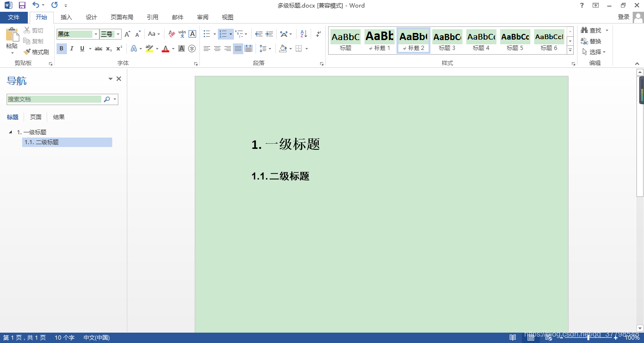Switch to the 引用 (References) ribbon tab
This screenshot has width=644, height=343.
click(153, 17)
